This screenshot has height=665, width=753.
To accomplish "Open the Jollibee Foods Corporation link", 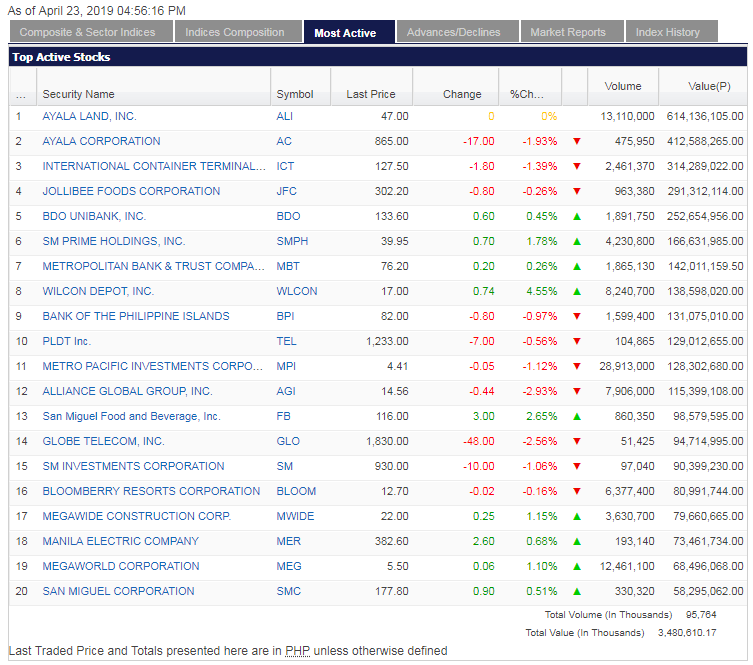I will [x=131, y=191].
